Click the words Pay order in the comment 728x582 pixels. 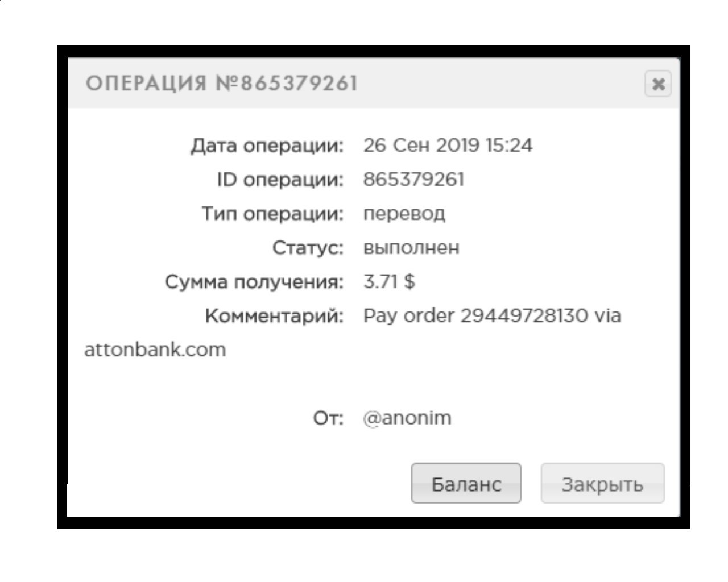tap(408, 316)
